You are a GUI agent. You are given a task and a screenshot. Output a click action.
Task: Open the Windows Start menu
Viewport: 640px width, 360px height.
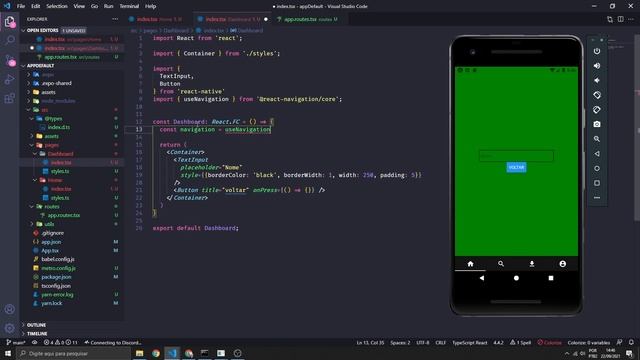pyautogui.click(x=8, y=353)
